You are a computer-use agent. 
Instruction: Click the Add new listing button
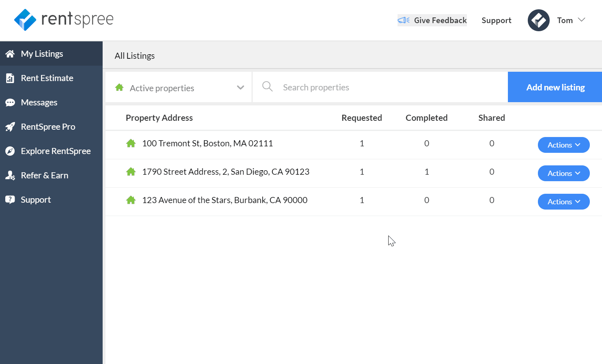[555, 87]
